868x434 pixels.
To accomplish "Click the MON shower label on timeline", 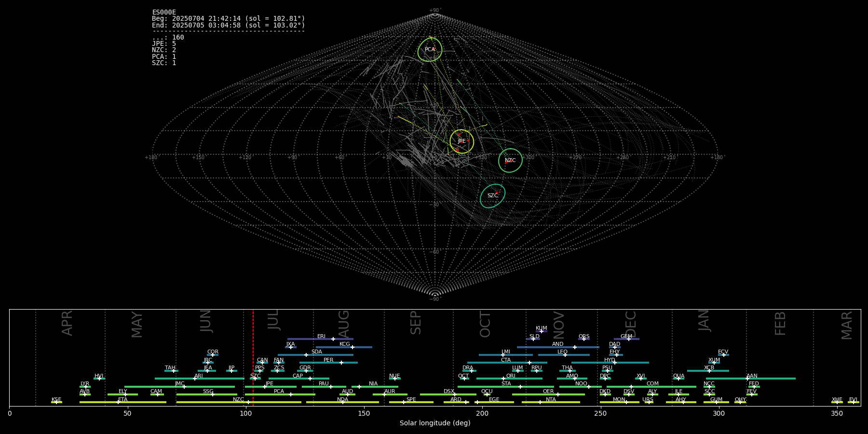I will pyautogui.click(x=619, y=400).
